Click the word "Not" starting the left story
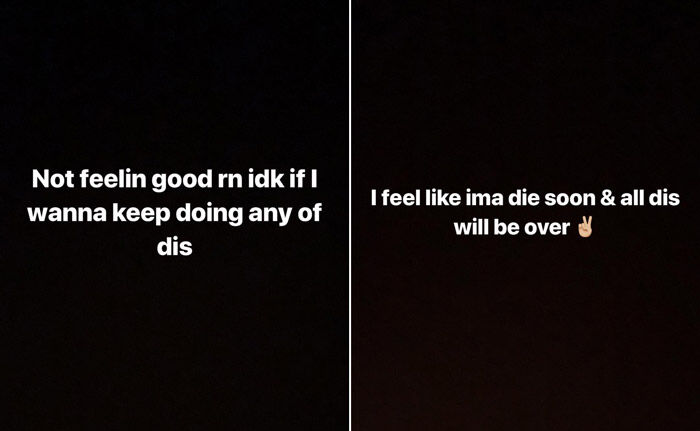 pos(53,179)
